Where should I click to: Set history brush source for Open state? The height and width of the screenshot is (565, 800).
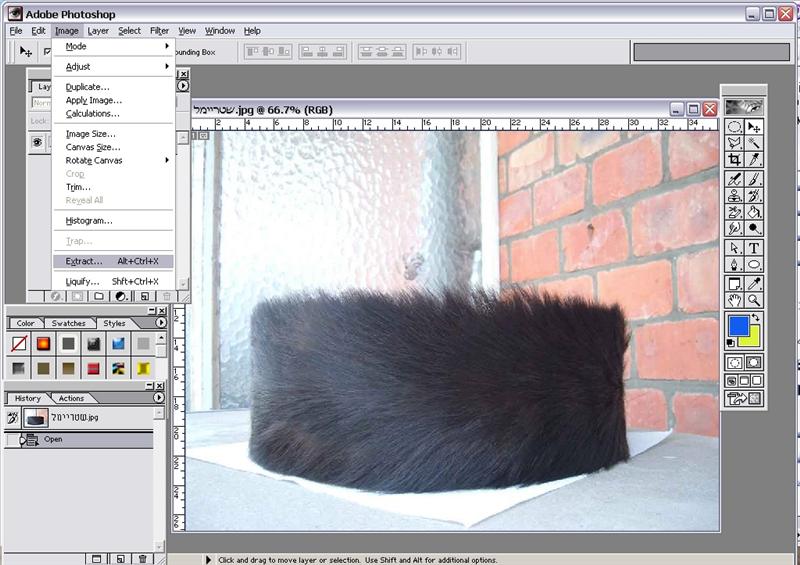[12, 439]
